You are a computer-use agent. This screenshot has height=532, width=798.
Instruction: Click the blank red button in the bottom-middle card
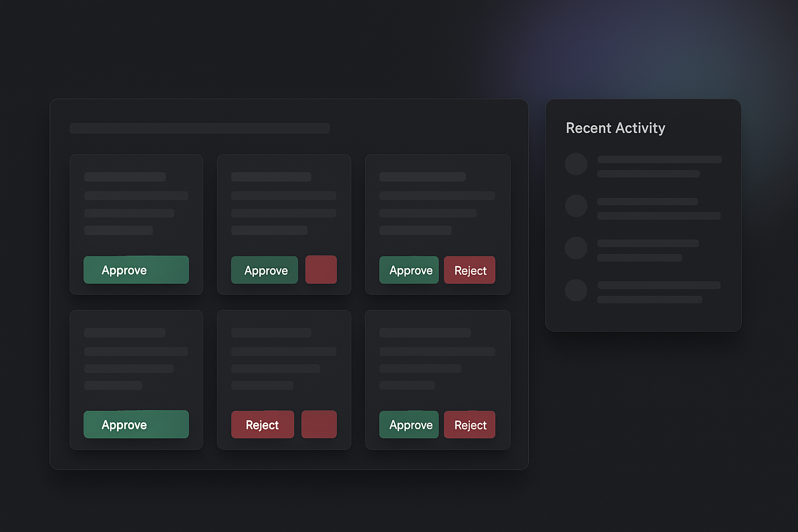click(319, 424)
